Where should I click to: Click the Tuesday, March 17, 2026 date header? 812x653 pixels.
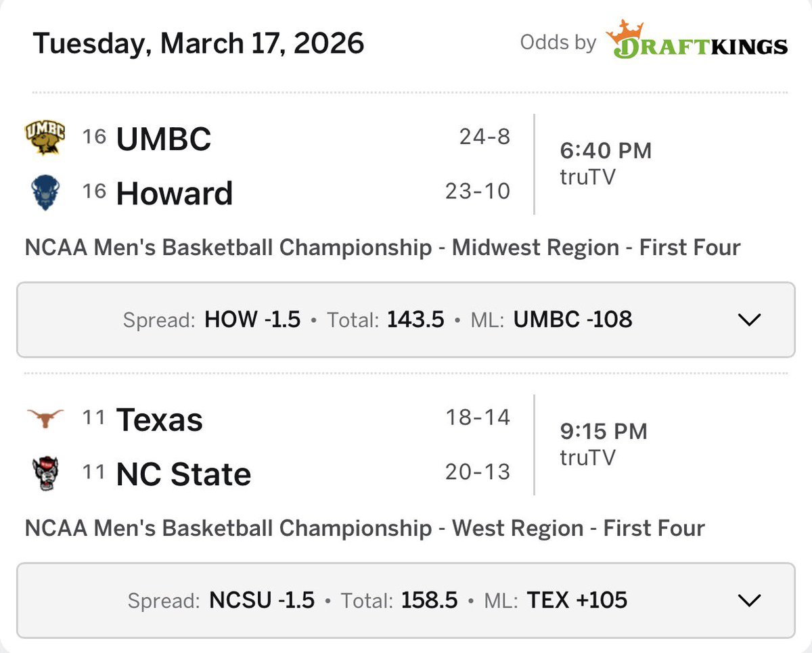click(x=198, y=43)
